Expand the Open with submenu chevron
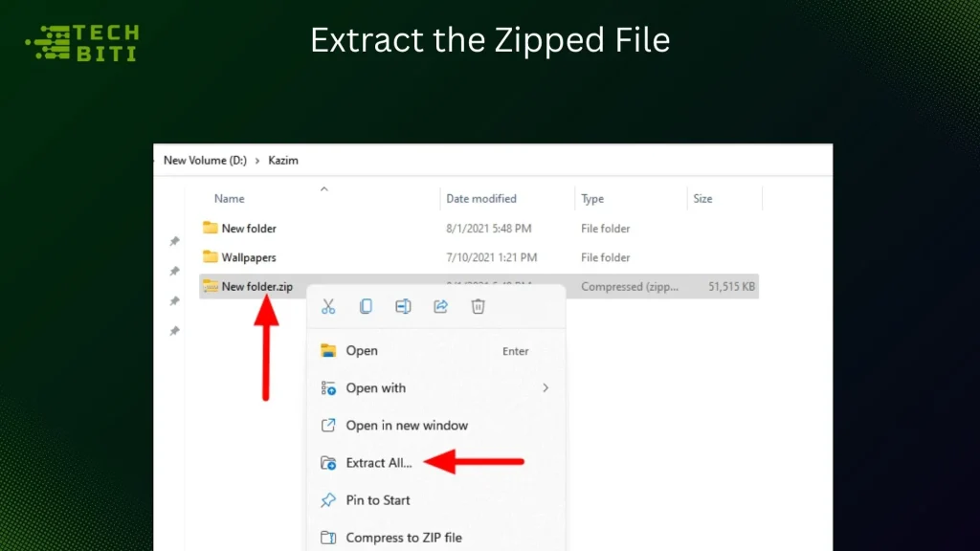Screen dimensions: 980x551 tap(546, 388)
